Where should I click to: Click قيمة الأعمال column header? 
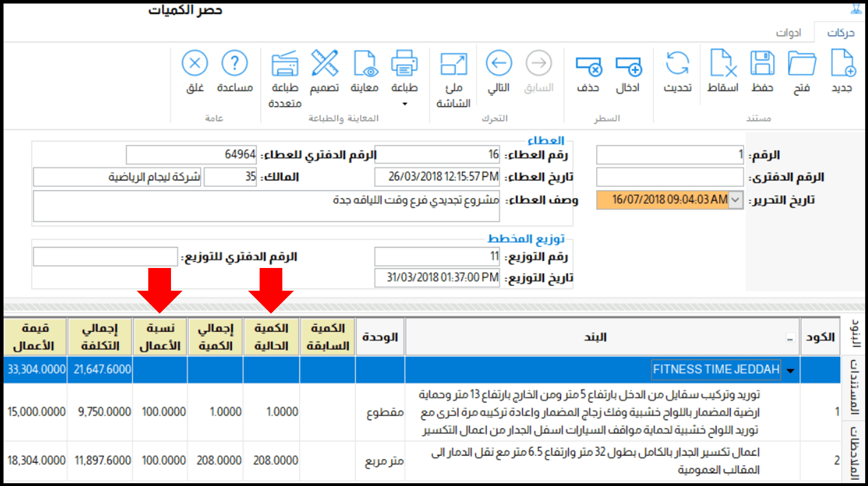[35, 337]
